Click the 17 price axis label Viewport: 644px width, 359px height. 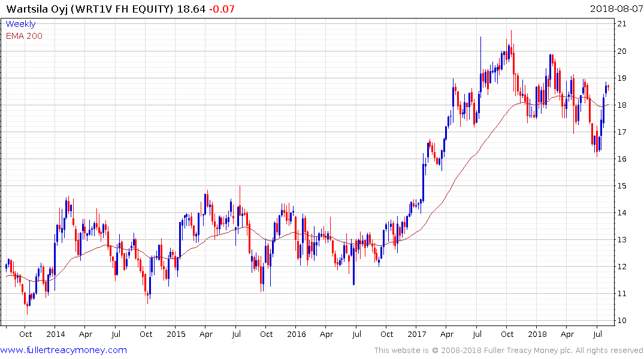622,132
